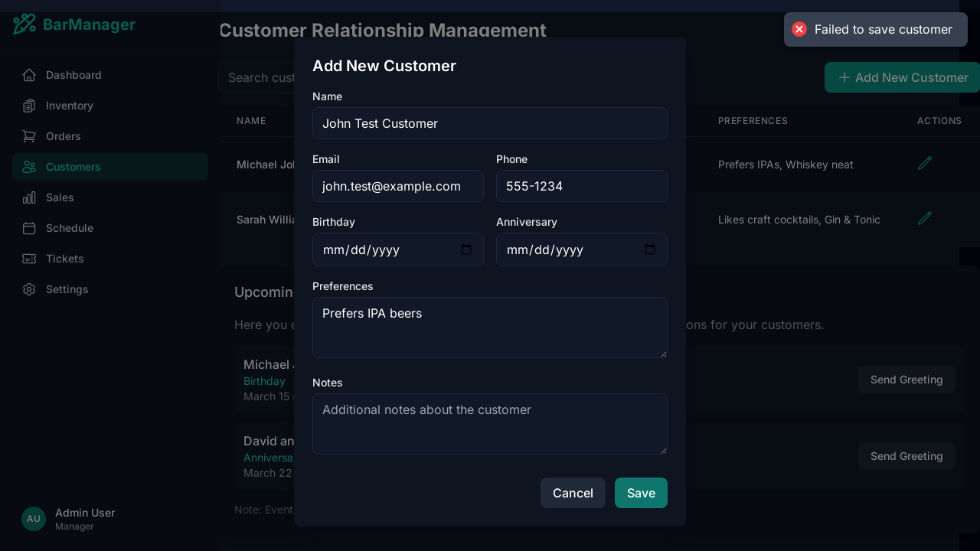The width and height of the screenshot is (980, 551).
Task: Click the red error icon in toast
Action: click(799, 29)
